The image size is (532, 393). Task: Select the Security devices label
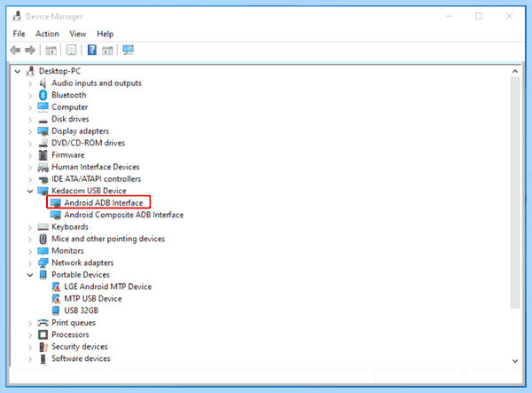[80, 347]
